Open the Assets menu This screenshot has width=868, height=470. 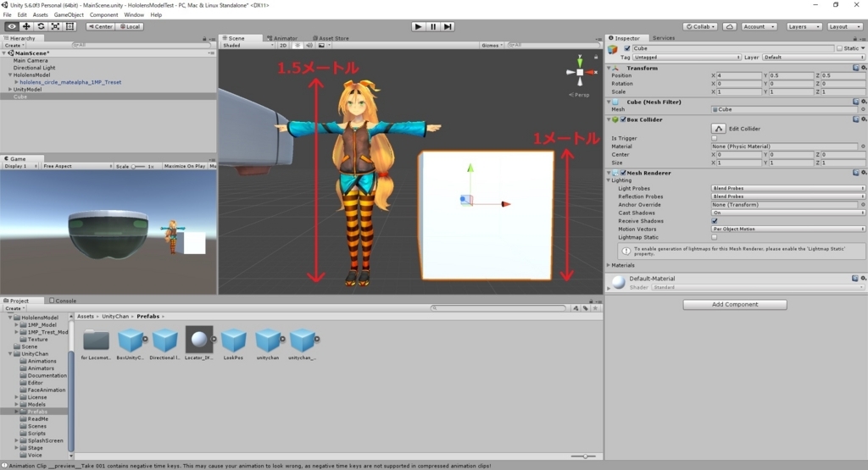41,15
